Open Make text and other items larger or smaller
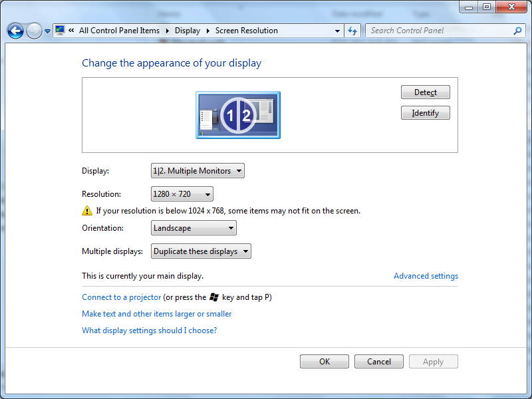532x399 pixels. [157, 314]
